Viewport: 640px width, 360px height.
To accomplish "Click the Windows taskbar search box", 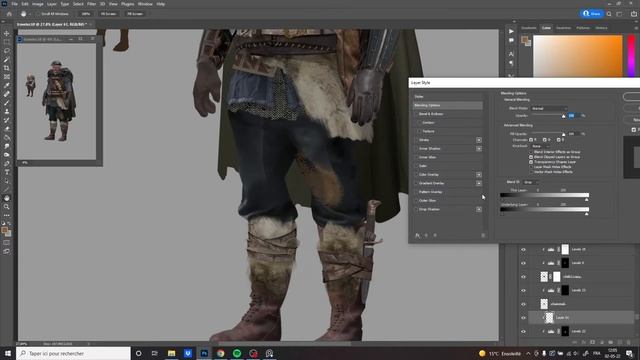I will (x=73, y=353).
